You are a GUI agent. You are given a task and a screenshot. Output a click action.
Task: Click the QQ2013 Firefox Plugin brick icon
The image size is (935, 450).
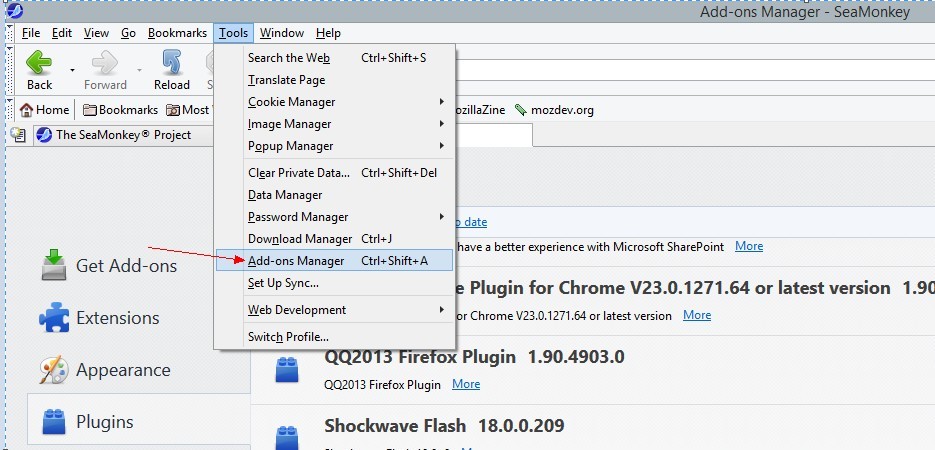click(x=288, y=370)
